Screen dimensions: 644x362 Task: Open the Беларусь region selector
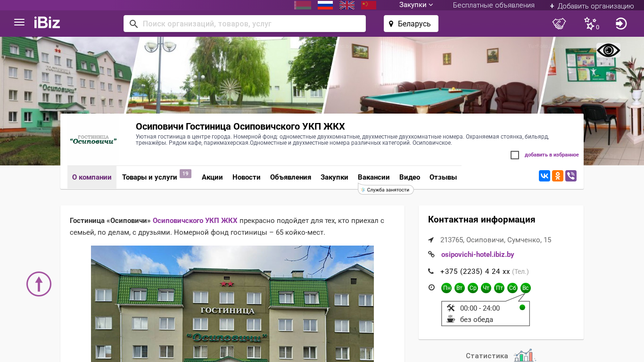411,24
